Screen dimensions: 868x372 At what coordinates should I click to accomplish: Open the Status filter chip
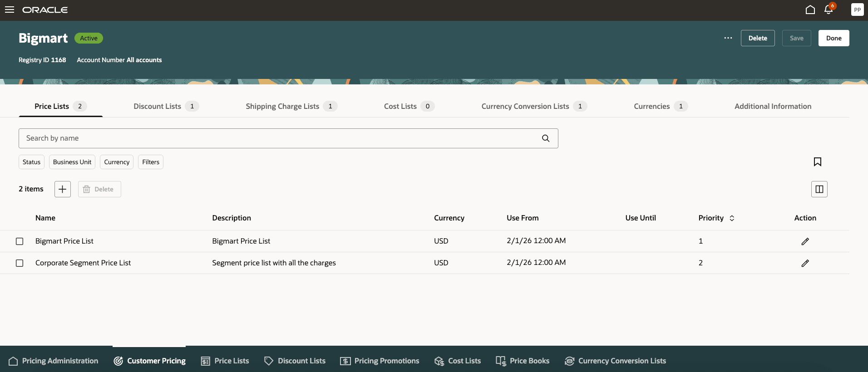[x=31, y=162]
